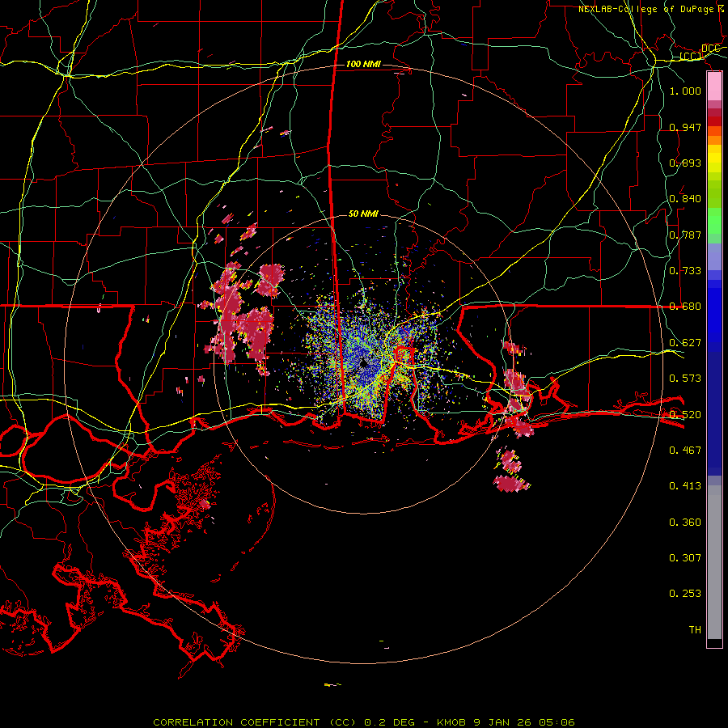The image size is (728, 728).
Task: Click the 0.733 scale value
Action: click(x=685, y=271)
